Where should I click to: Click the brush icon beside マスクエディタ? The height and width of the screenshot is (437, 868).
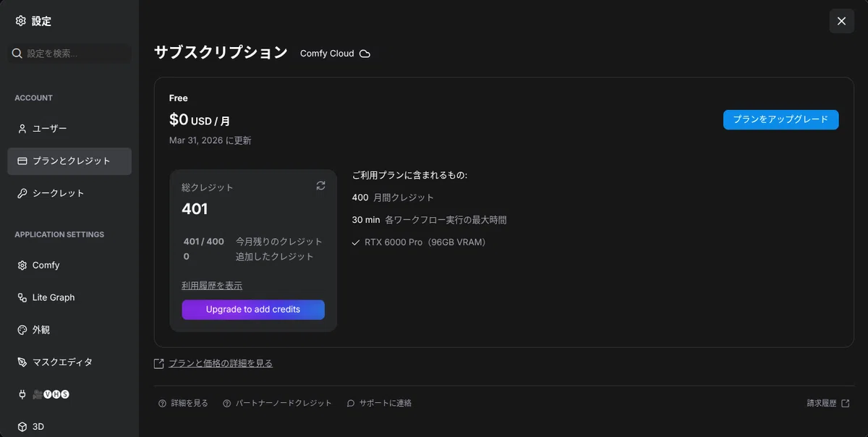click(22, 362)
